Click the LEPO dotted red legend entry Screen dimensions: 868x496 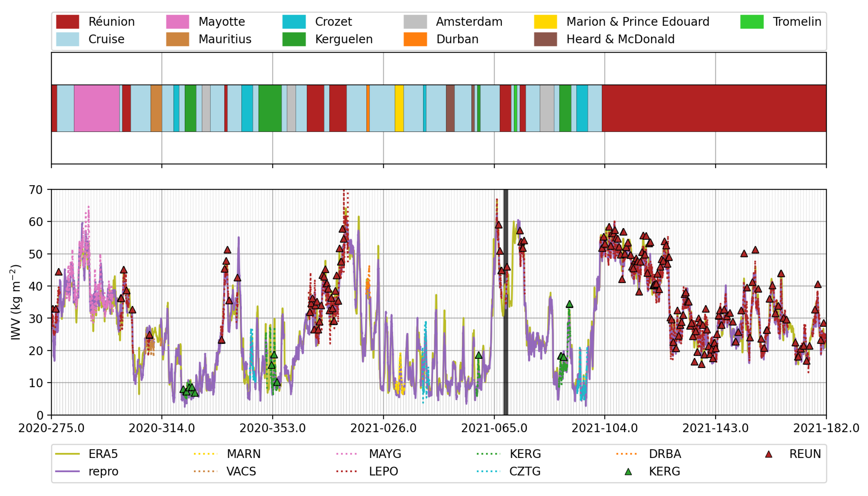click(346, 472)
